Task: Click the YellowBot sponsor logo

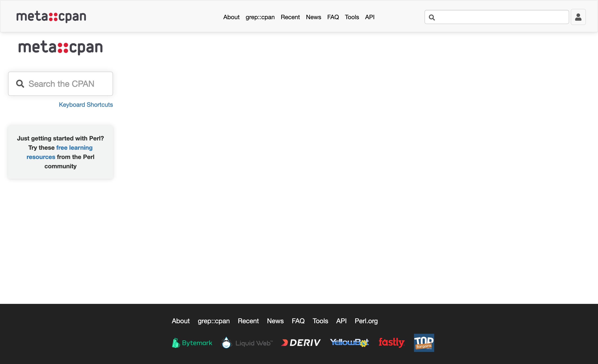Action: (349, 342)
